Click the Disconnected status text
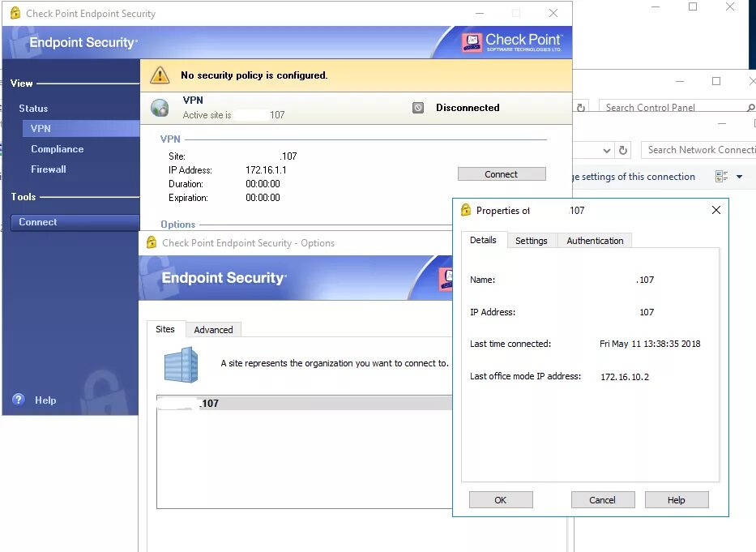 [x=468, y=108]
